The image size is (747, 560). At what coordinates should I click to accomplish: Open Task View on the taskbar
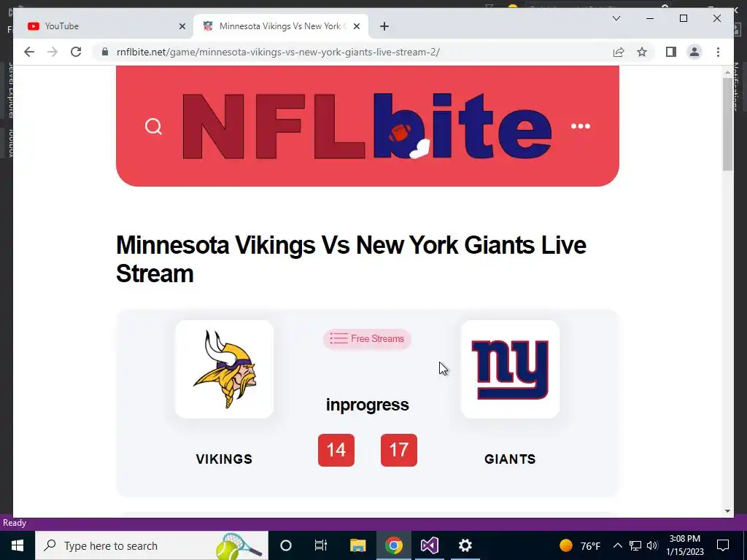pyautogui.click(x=321, y=545)
